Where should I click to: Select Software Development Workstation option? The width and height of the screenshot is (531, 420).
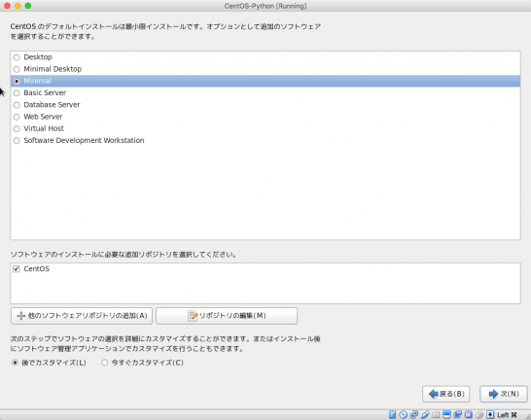pos(17,140)
